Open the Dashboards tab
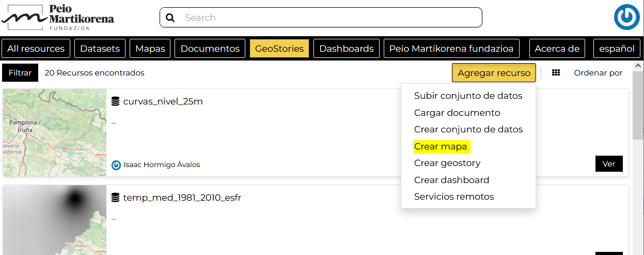 tap(347, 49)
